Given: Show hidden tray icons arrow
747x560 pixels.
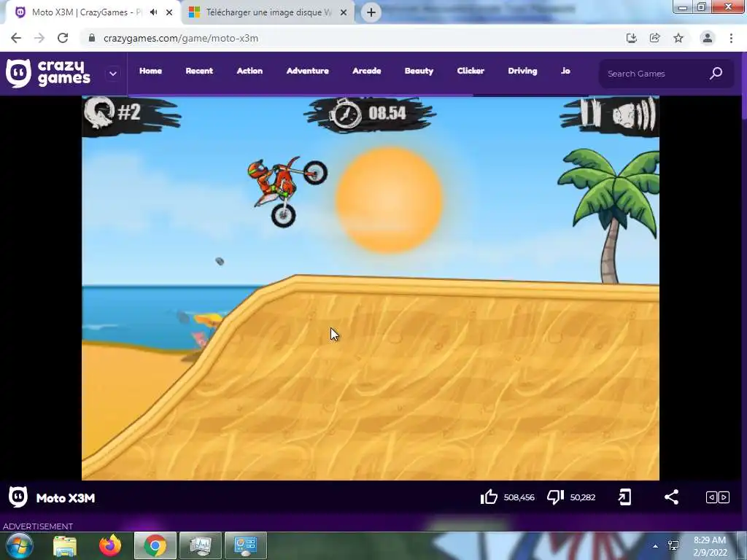Looking at the screenshot, I should coord(655,546).
